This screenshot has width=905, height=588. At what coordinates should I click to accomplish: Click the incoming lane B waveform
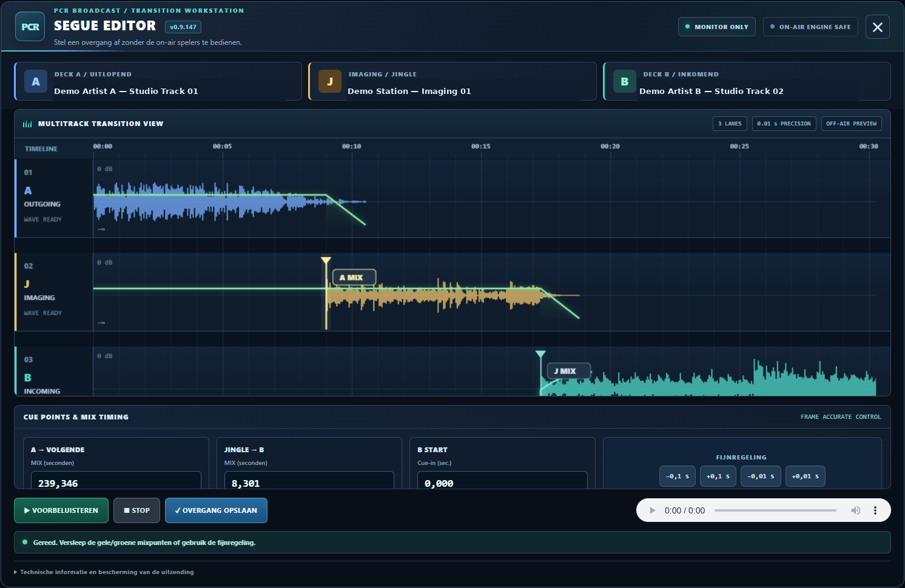tap(708, 379)
